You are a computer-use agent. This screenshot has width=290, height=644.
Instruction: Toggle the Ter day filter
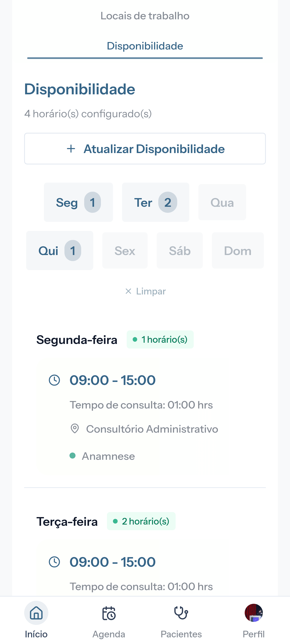155,202
